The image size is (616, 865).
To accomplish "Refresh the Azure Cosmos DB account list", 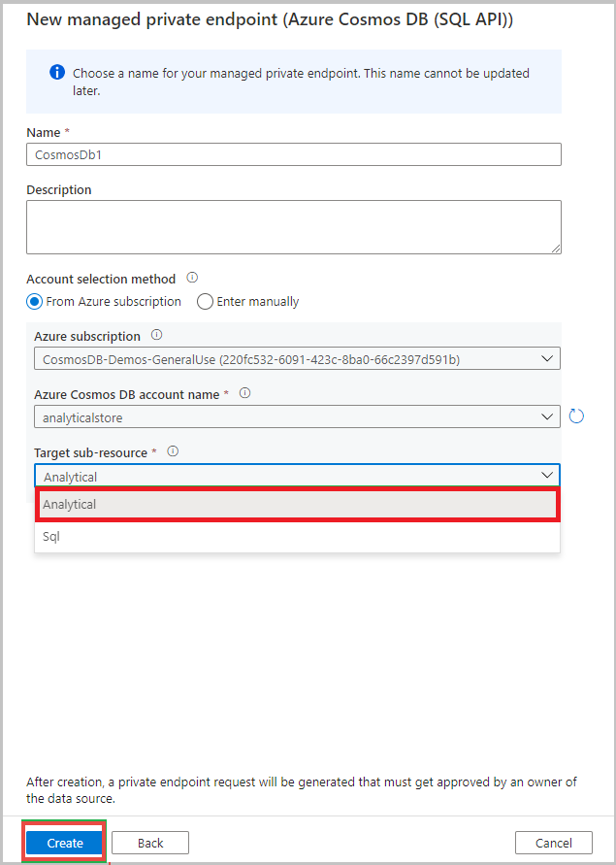I will 576,416.
